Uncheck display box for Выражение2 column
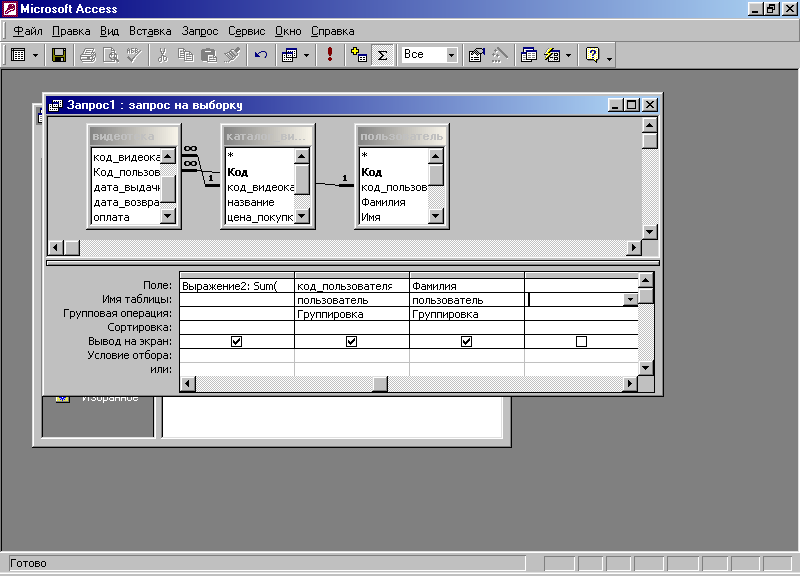 click(236, 341)
